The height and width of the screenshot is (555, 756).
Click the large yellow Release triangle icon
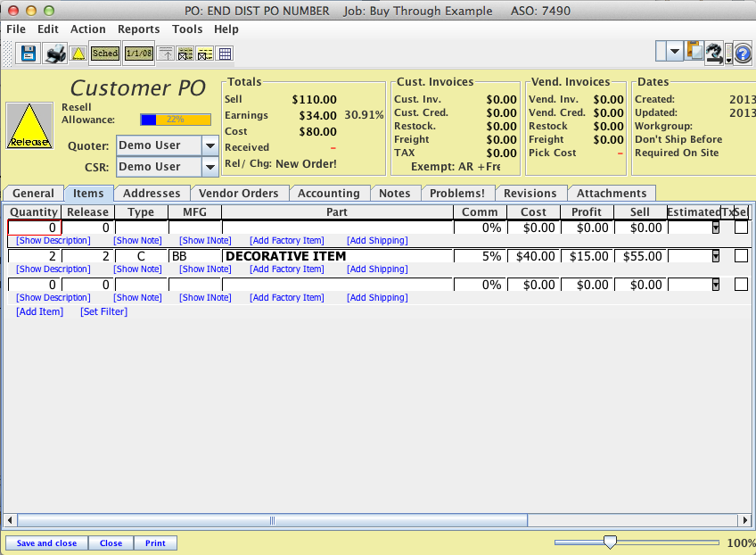(x=29, y=126)
